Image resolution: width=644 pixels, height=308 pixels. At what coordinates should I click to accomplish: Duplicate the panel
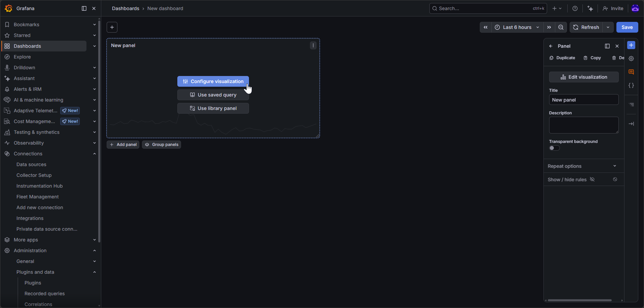[562, 58]
